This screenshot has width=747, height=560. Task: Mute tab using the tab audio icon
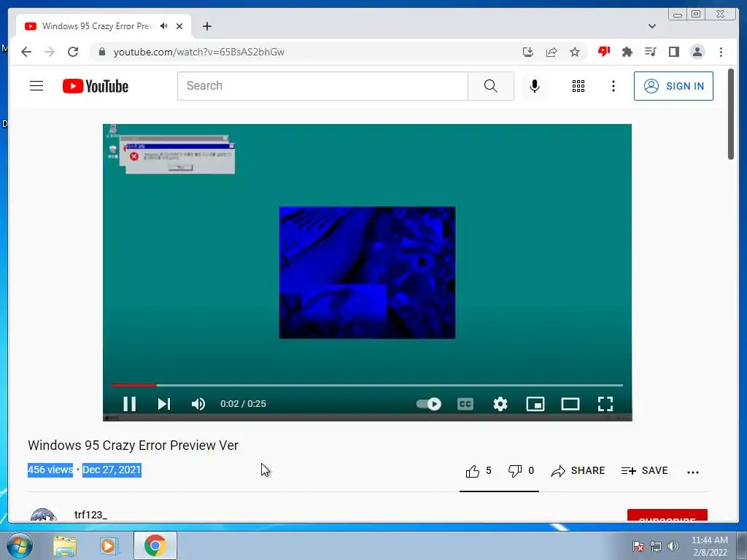point(164,26)
